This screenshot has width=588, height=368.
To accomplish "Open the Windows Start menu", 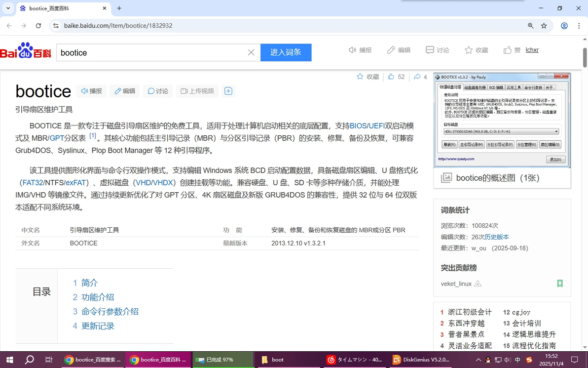I will pos(9,360).
